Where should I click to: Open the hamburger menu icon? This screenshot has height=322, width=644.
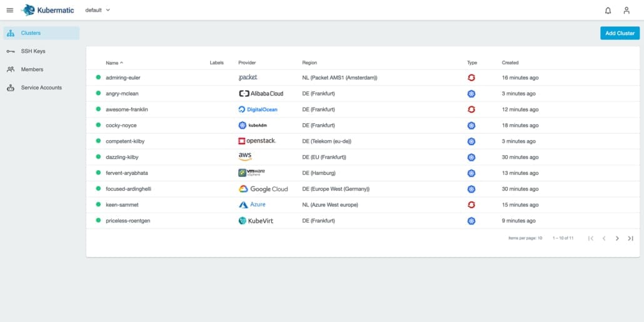tap(10, 10)
